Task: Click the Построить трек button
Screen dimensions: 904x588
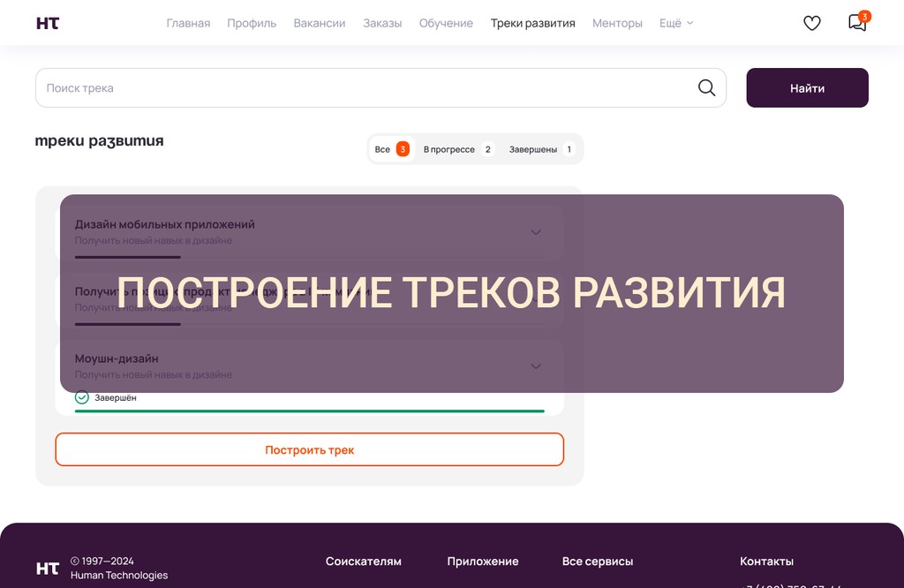Action: (x=310, y=449)
